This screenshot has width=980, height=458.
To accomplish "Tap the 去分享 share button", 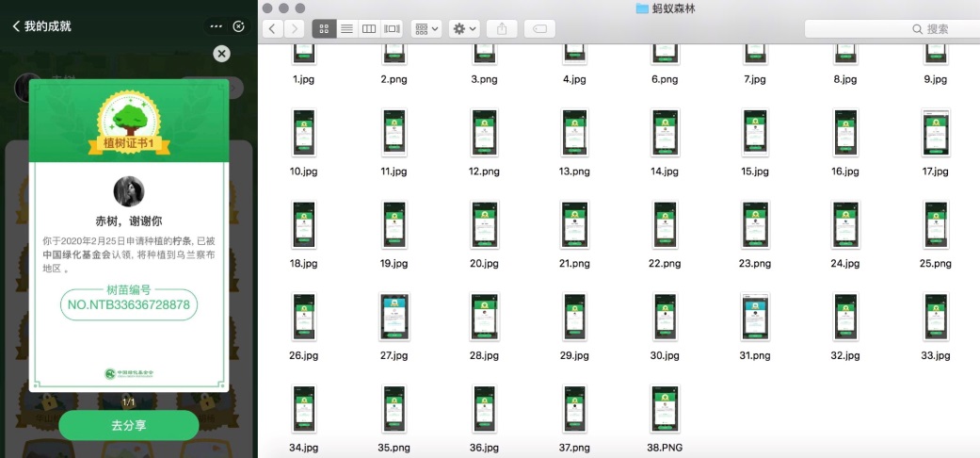I will [129, 425].
